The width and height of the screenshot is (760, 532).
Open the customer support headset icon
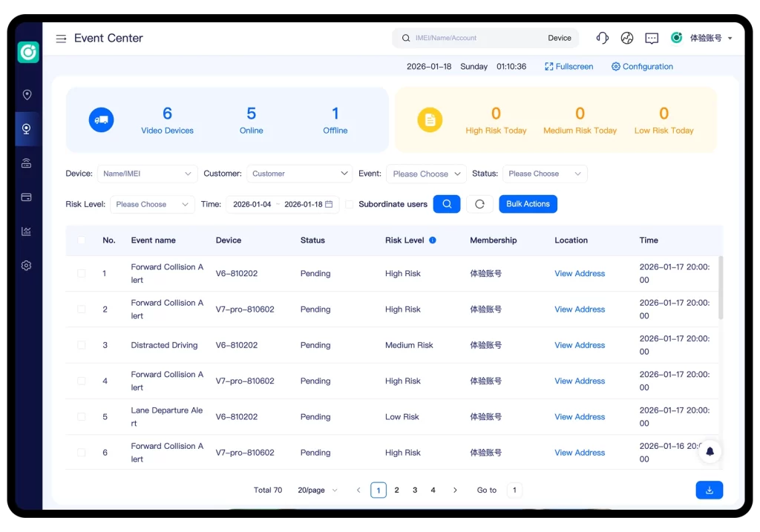click(603, 38)
